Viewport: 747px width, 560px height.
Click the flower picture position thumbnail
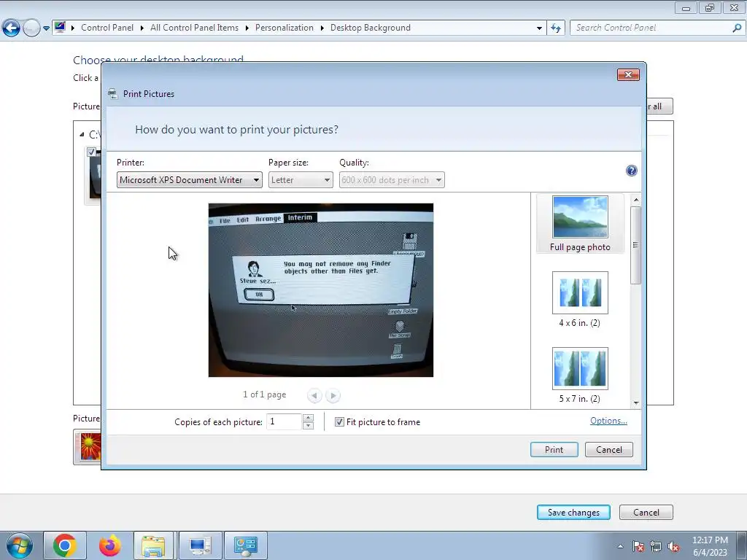pos(90,447)
